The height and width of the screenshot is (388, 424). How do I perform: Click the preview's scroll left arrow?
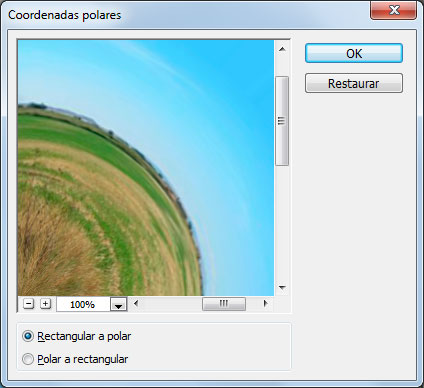[136, 303]
